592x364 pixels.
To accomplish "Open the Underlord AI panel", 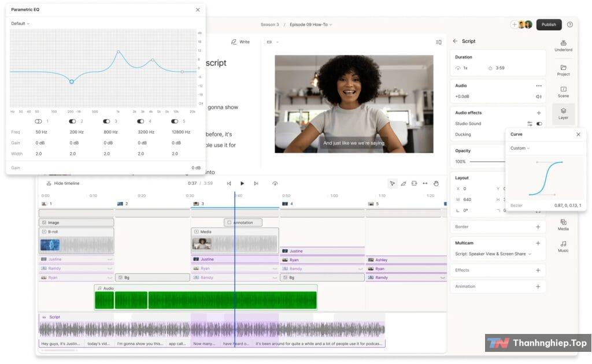I will [563, 45].
